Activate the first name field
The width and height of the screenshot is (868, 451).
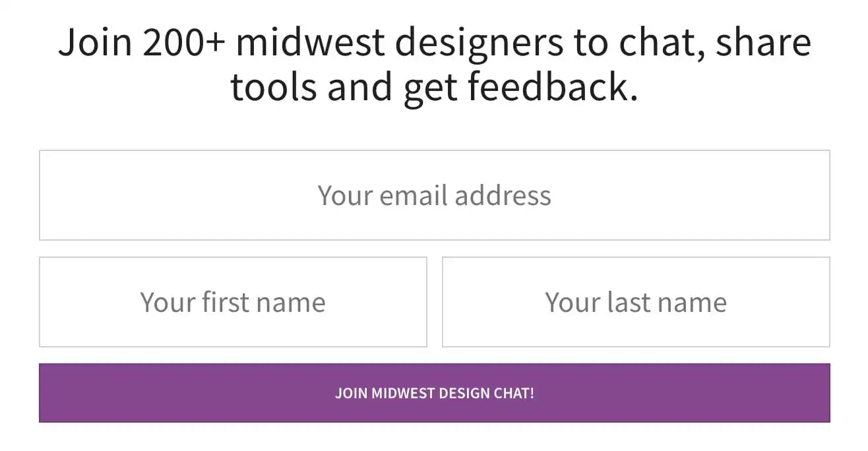tap(233, 302)
